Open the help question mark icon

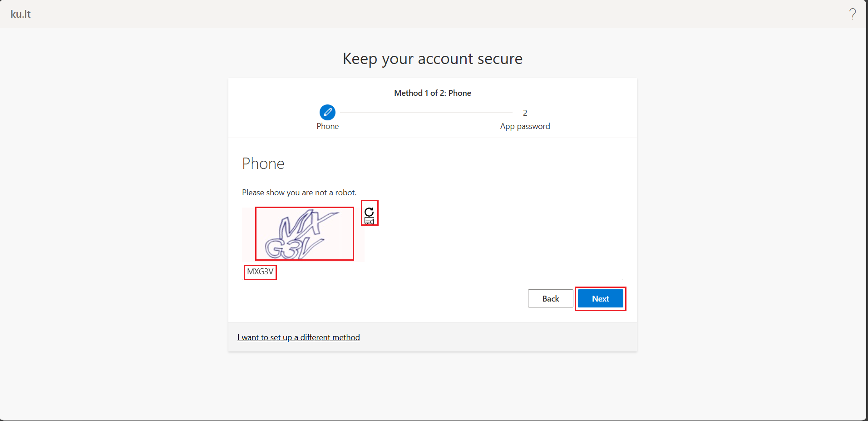(853, 14)
